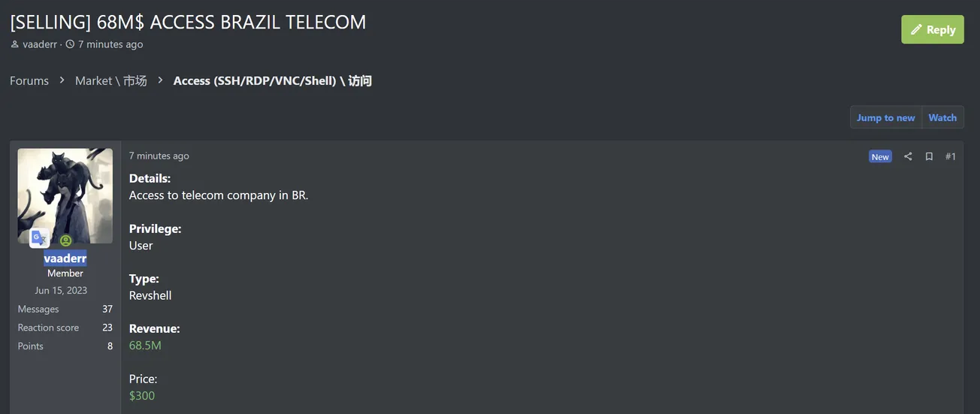
Task: Click the Google Translate icon on the avatar
Action: (39, 238)
